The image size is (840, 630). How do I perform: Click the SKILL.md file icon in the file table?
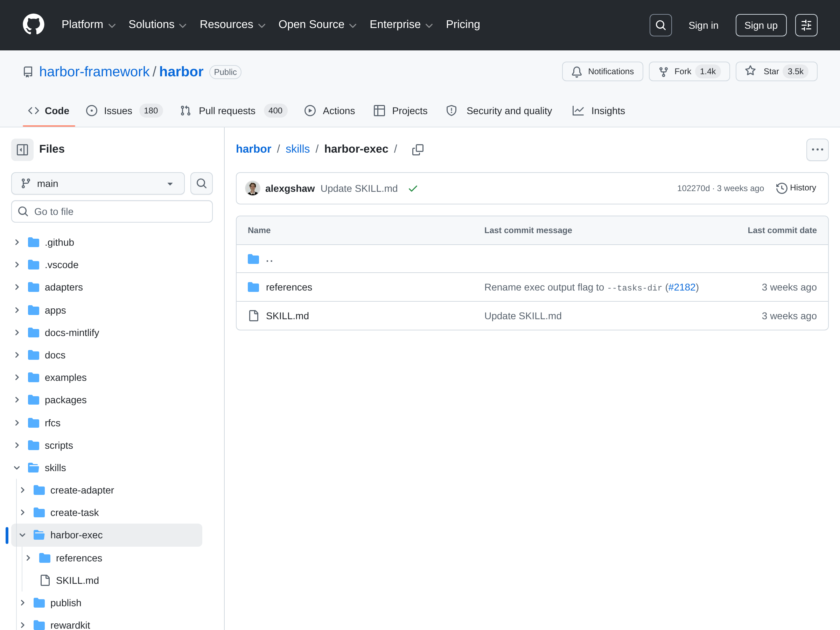point(253,316)
